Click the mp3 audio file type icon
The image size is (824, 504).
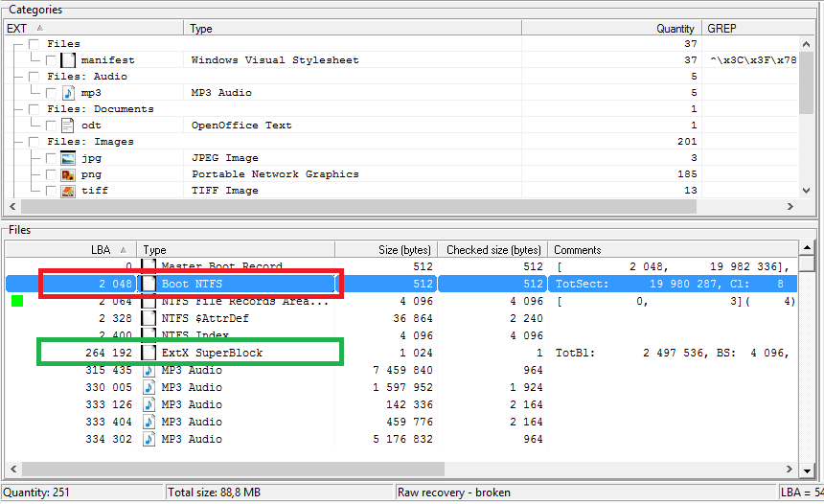(x=68, y=93)
